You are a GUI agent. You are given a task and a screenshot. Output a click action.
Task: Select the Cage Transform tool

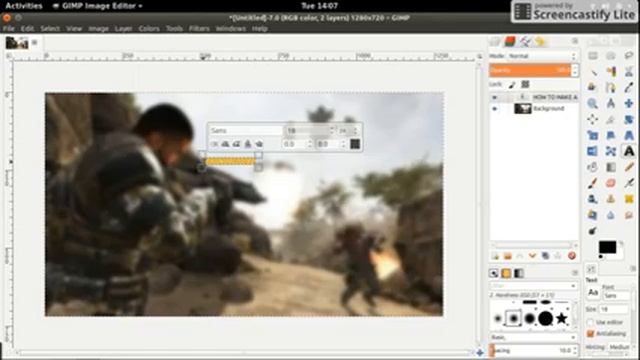click(x=611, y=151)
